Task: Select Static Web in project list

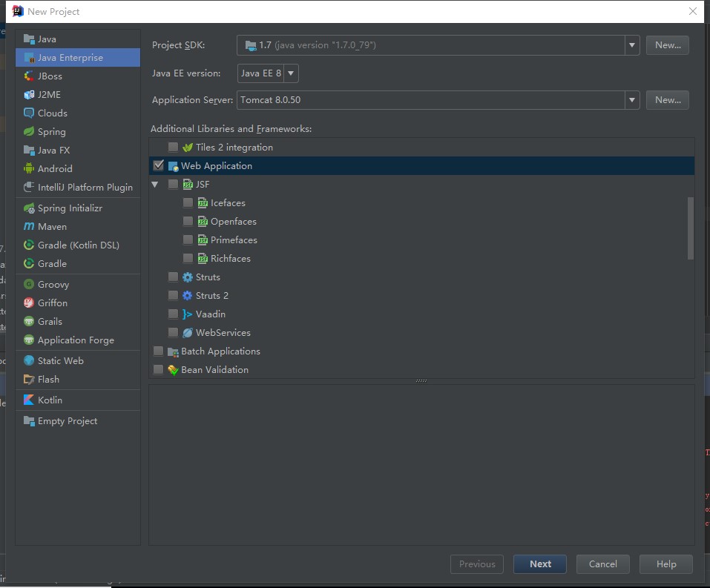Action: 60,361
